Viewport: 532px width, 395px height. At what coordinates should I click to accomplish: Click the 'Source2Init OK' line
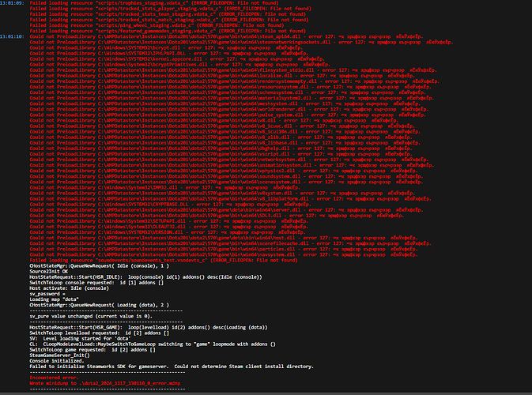pyautogui.click(x=48, y=272)
